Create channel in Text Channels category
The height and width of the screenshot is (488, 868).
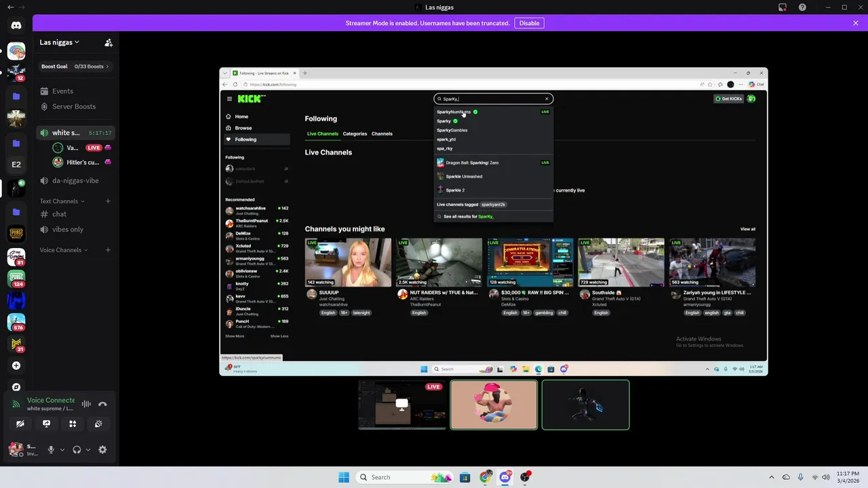[x=108, y=201]
